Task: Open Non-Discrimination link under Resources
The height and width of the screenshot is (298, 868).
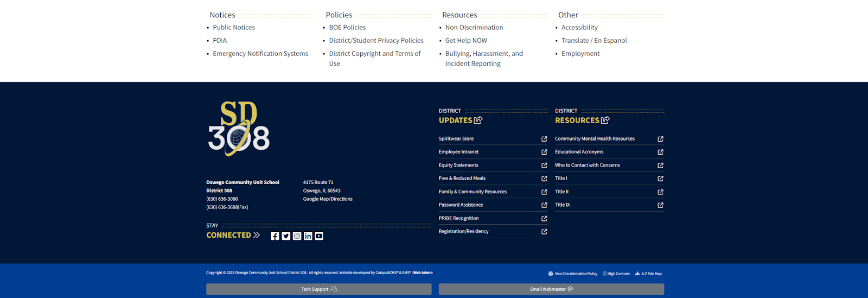Action: click(x=474, y=28)
